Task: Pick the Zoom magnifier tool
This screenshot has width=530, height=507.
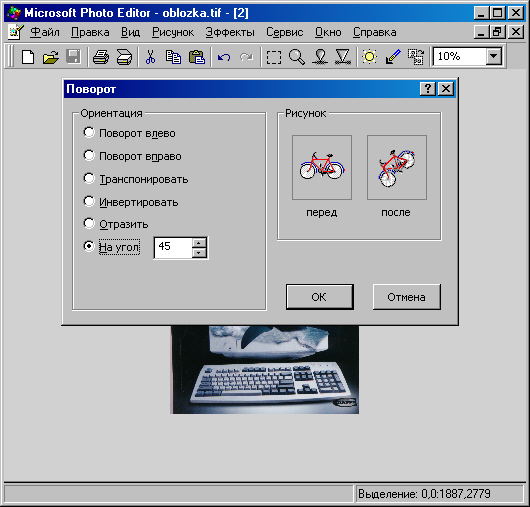Action: pyautogui.click(x=297, y=57)
